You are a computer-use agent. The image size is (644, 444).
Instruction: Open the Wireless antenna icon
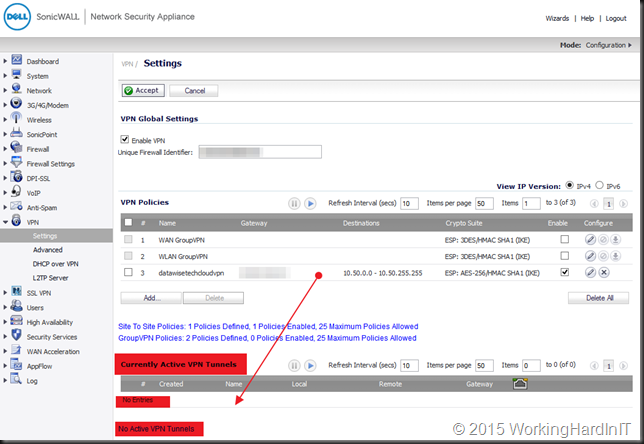[x=16, y=118]
